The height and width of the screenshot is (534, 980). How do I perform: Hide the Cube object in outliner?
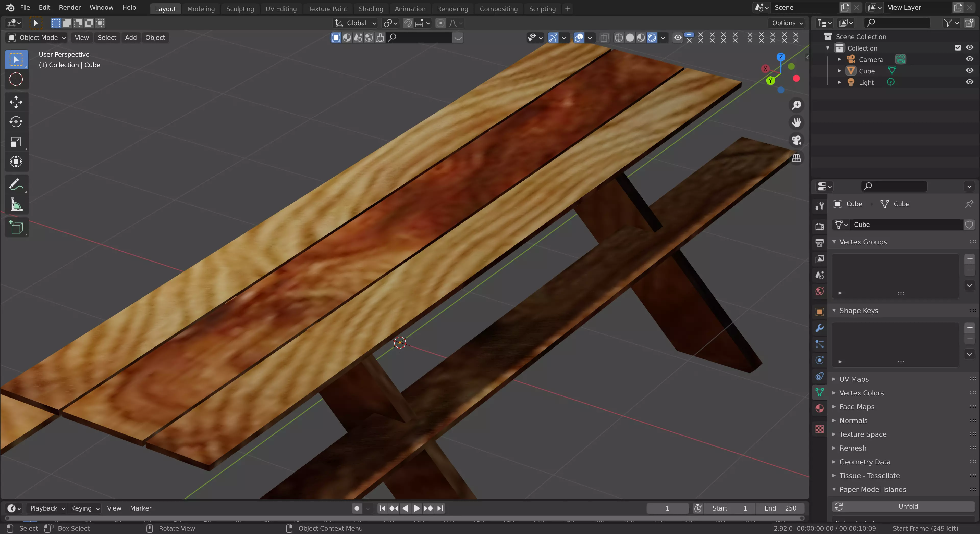(x=969, y=70)
